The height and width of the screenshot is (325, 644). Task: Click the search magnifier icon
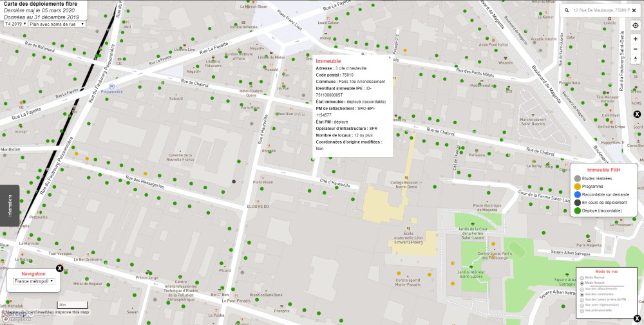click(566, 10)
